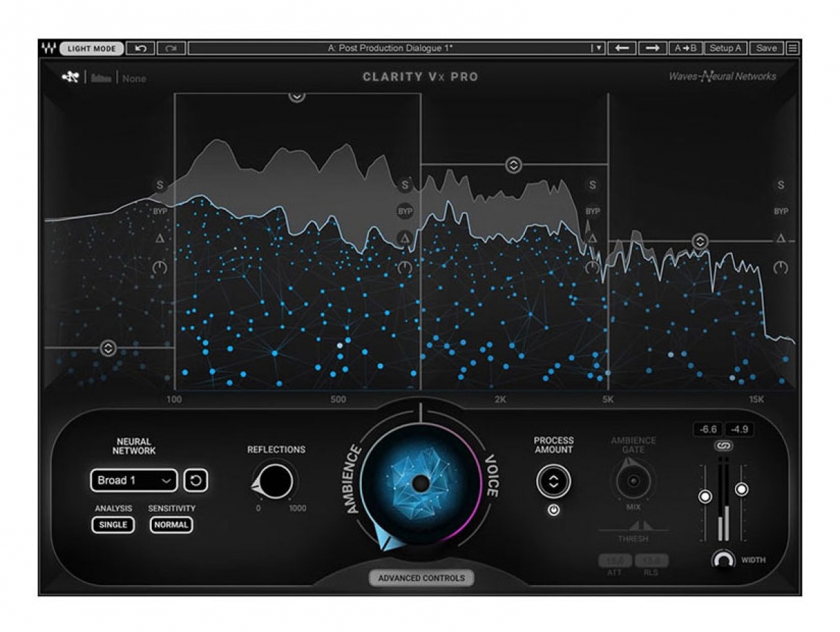840x632 pixels.
Task: Click the Ambience Gate Mix knob
Action: coord(633,481)
